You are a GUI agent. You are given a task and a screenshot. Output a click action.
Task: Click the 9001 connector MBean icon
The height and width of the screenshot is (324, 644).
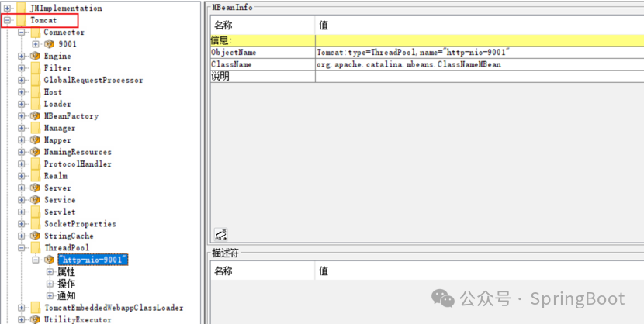click(50, 44)
